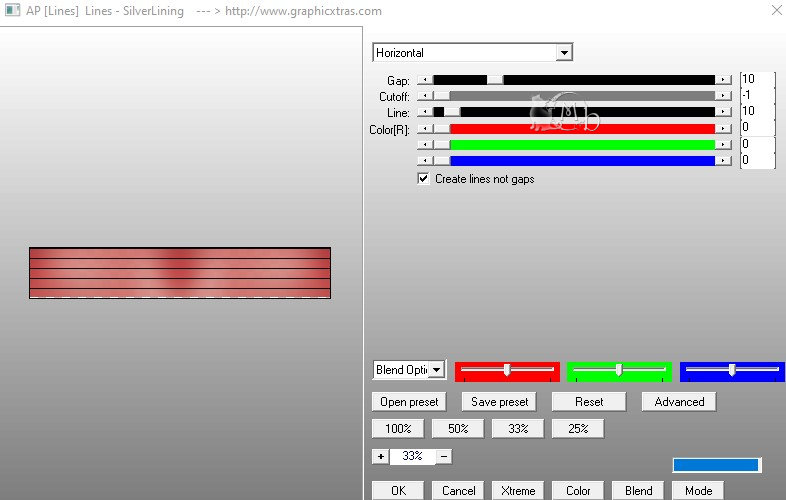Set preview zoom to 100%
Screen dimensions: 786x500
pyautogui.click(x=398, y=429)
